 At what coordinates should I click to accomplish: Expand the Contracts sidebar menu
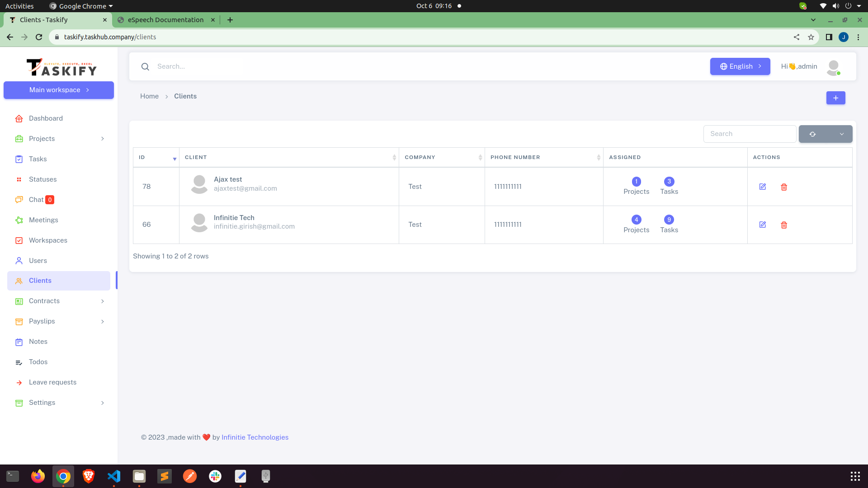[x=102, y=301]
